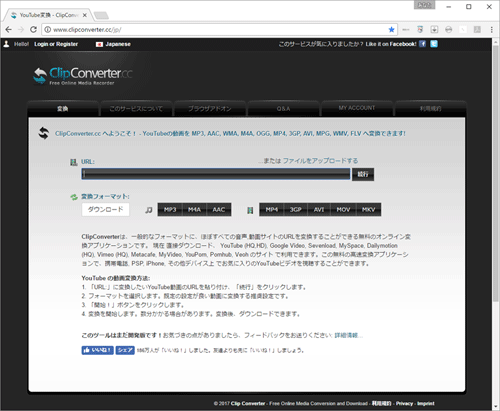The image size is (500, 411).
Task: Open the ブラウザアドオン tab
Action: click(x=210, y=109)
